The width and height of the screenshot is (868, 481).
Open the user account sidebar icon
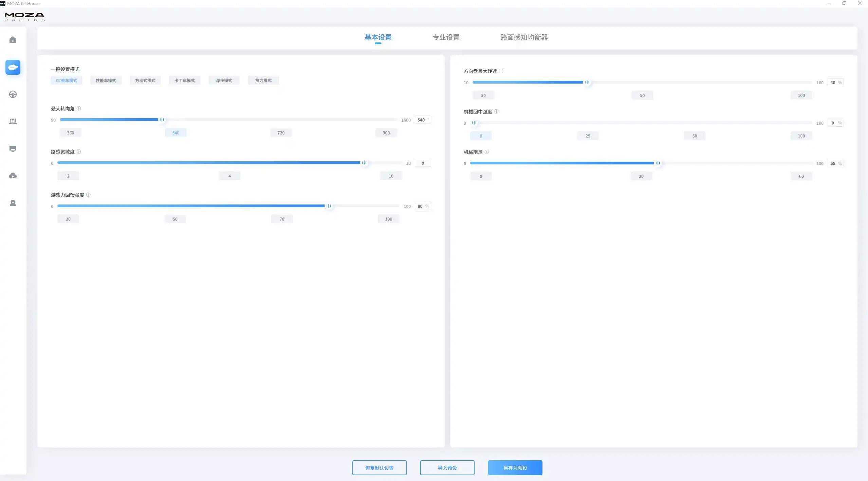(x=13, y=203)
